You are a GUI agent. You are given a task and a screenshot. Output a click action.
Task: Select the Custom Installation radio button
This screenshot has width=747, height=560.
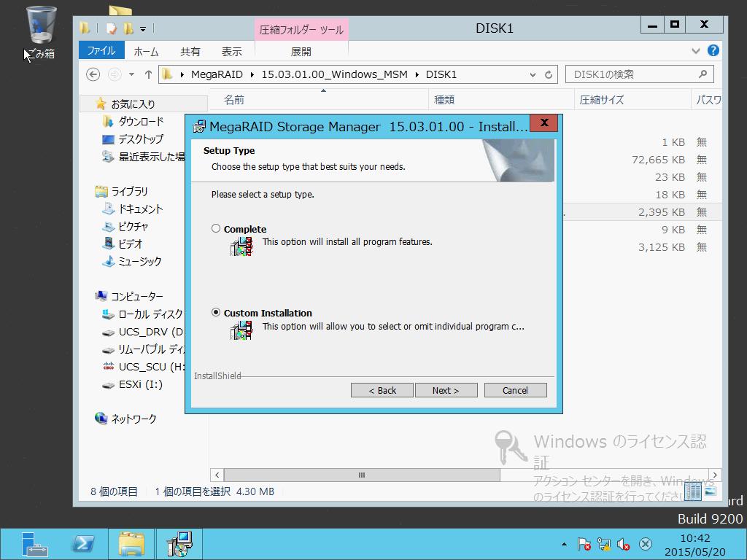pyautogui.click(x=216, y=312)
